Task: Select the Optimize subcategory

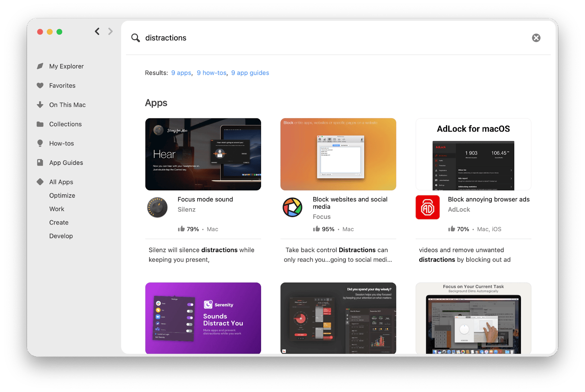Action: [62, 195]
